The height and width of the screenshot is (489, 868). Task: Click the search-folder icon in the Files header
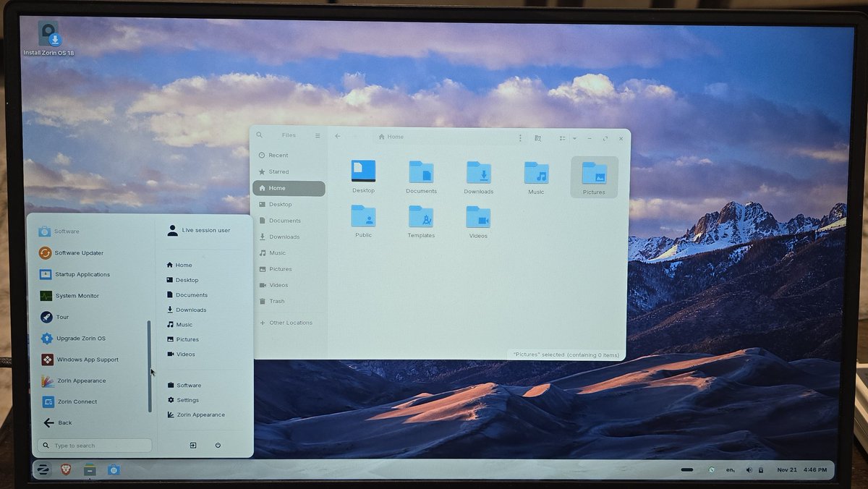537,137
